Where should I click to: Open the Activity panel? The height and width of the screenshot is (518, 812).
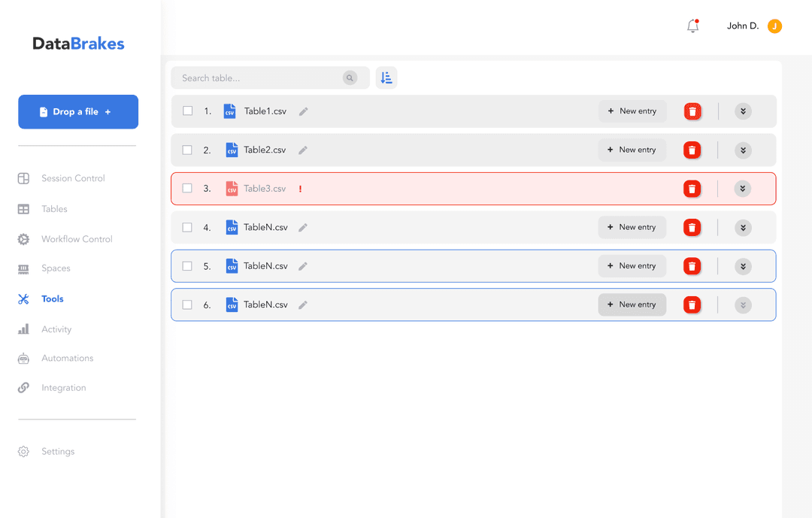(24, 329)
